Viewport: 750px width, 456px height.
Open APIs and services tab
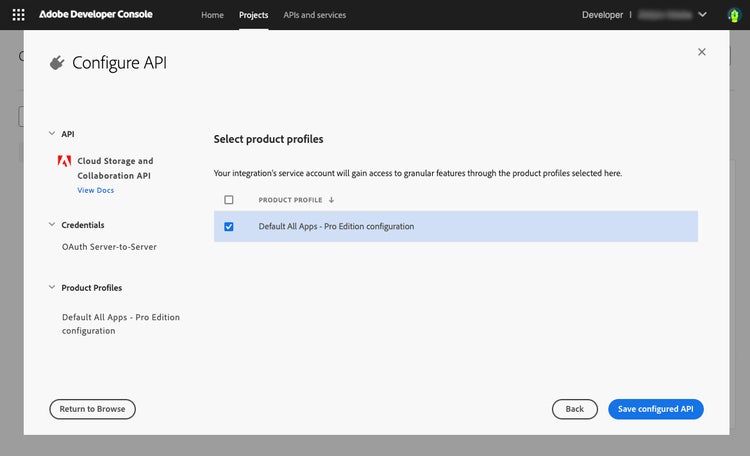(x=314, y=15)
